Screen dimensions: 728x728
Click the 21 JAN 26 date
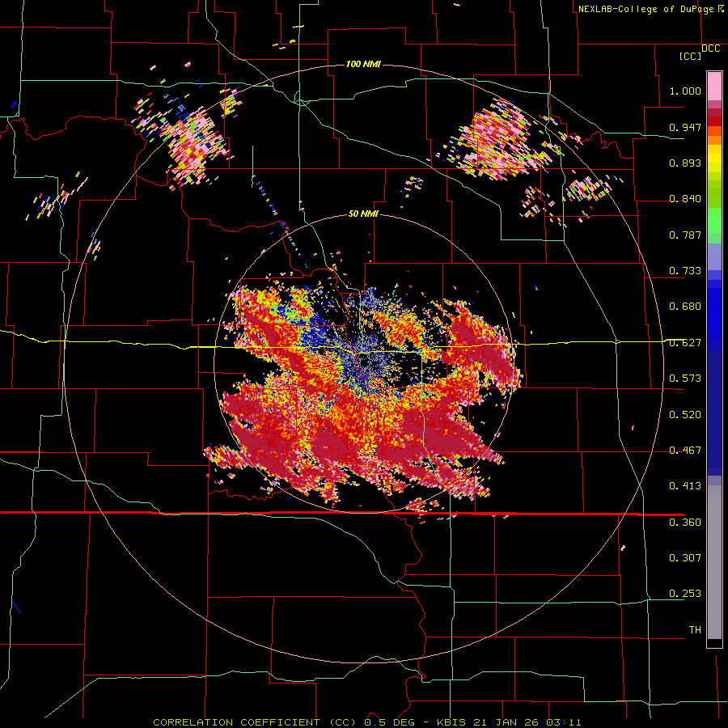(x=506, y=722)
